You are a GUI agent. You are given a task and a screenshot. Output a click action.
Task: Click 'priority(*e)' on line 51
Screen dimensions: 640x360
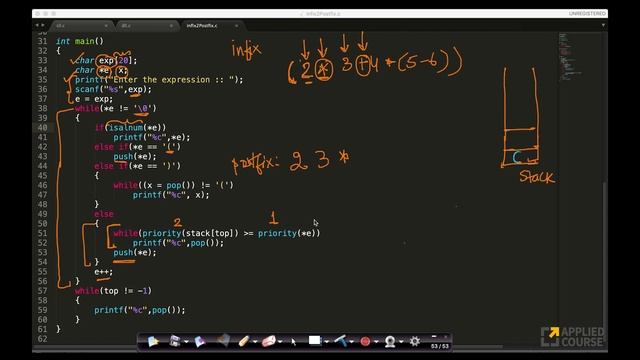coord(287,233)
